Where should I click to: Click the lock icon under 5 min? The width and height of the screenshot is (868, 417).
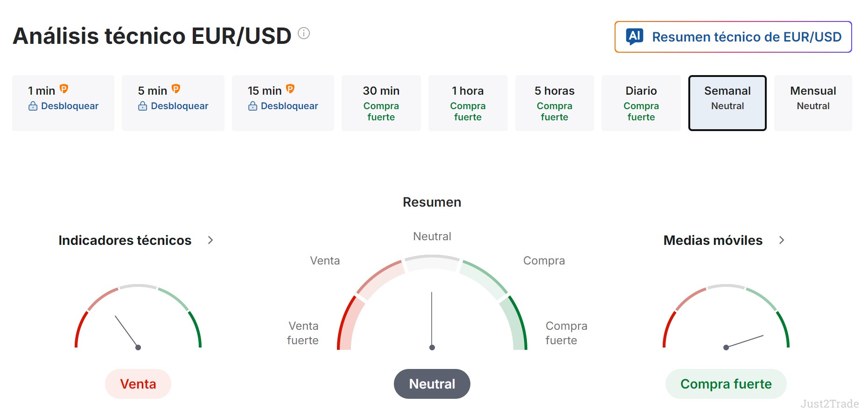coord(143,106)
